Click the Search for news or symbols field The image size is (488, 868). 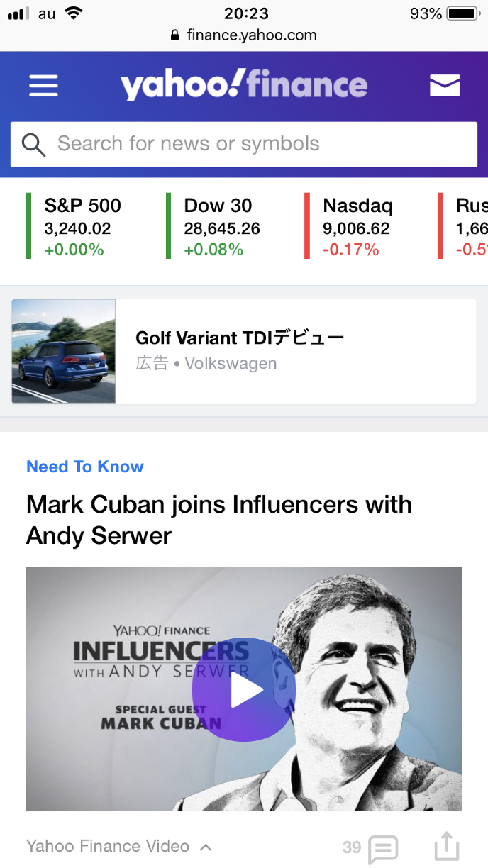pos(262,144)
